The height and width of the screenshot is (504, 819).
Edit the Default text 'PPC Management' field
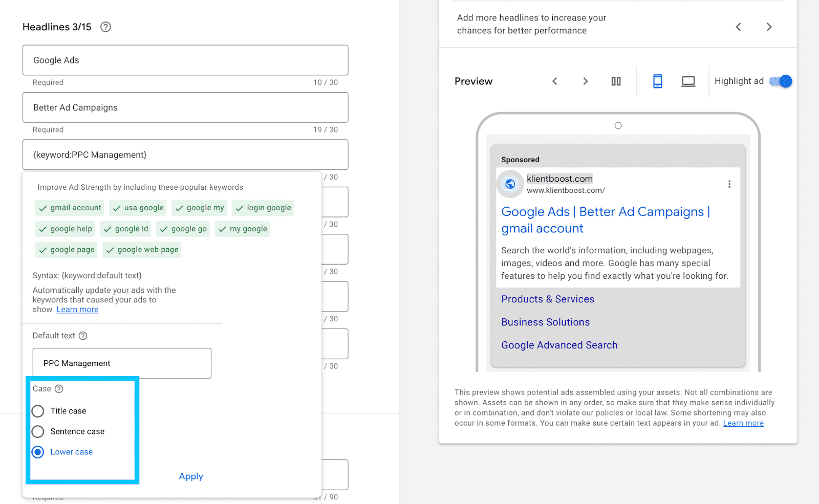tap(122, 363)
